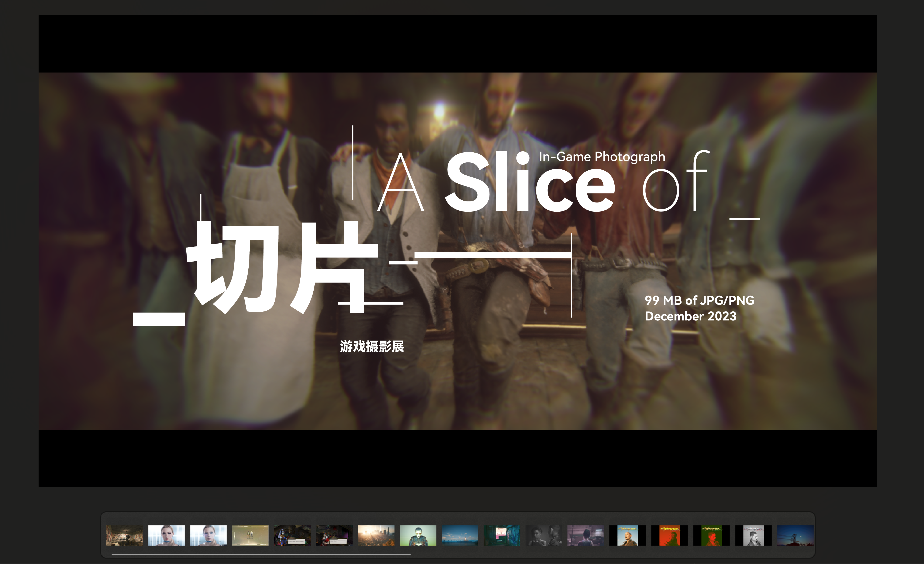Screen dimensions: 924x564
Task: Select the first blonde android portrait thumbnail
Action: coord(166,535)
